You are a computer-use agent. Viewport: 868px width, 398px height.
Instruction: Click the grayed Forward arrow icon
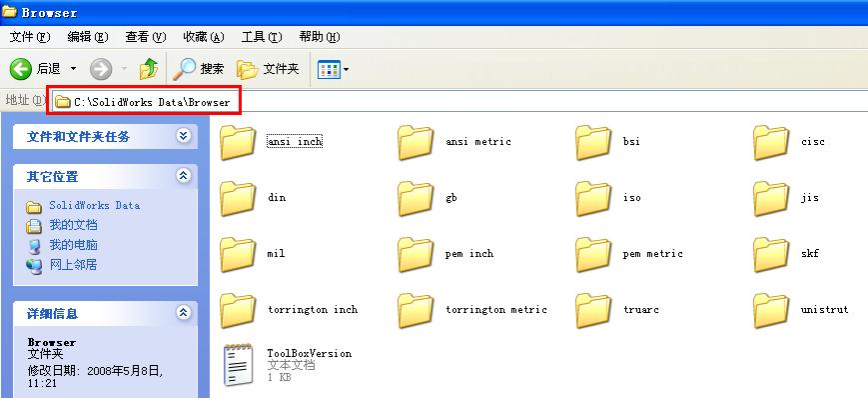point(101,69)
